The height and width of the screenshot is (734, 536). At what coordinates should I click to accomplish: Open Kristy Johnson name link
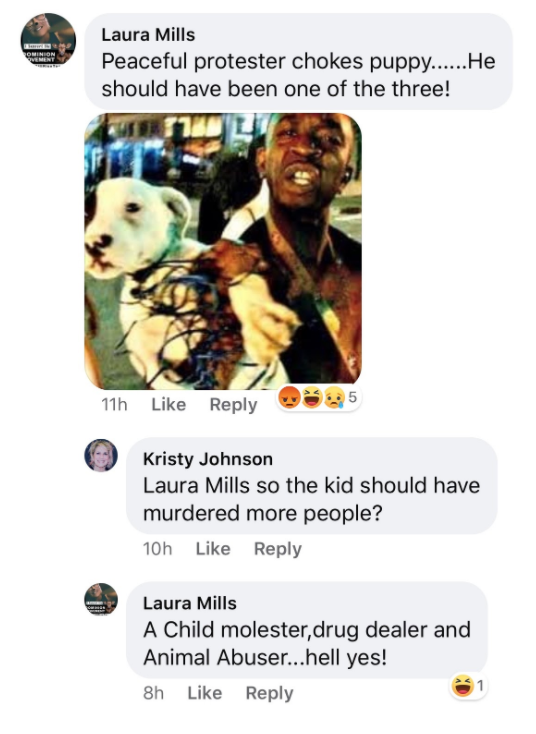208,459
